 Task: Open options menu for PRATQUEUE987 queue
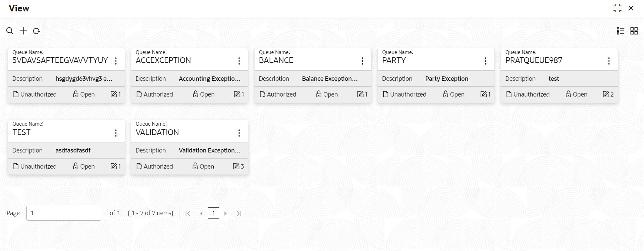tap(609, 61)
